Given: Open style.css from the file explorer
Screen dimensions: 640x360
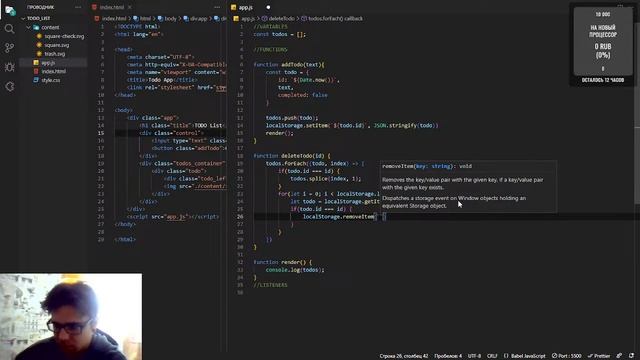Looking at the screenshot, I should tap(51, 80).
